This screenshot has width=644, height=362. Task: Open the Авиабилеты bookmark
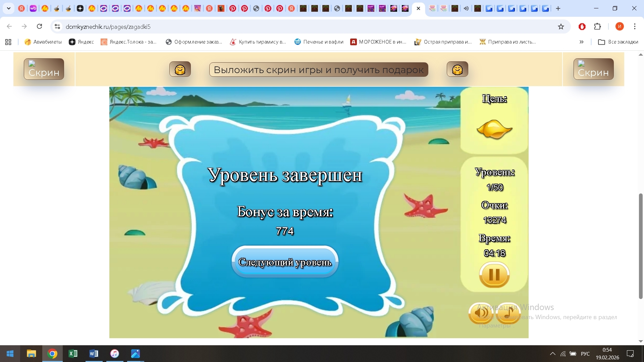coord(43,42)
